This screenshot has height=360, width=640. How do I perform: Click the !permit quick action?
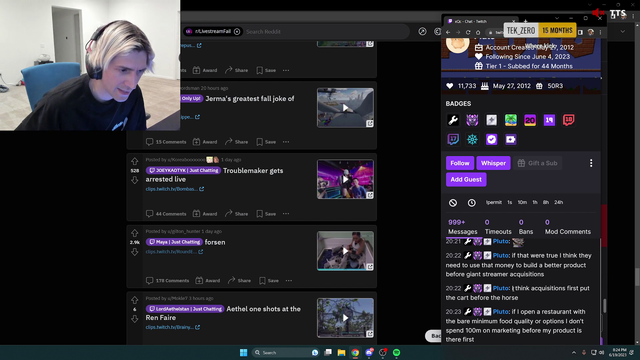tap(493, 202)
